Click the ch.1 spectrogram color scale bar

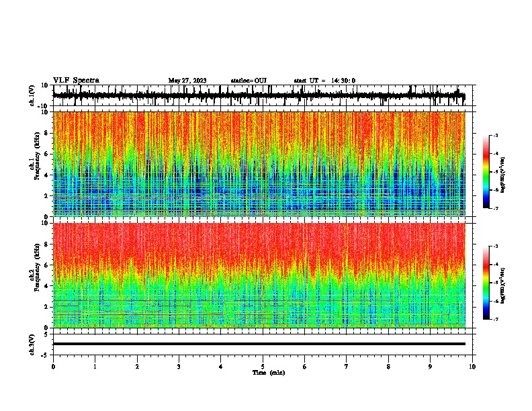[486, 172]
